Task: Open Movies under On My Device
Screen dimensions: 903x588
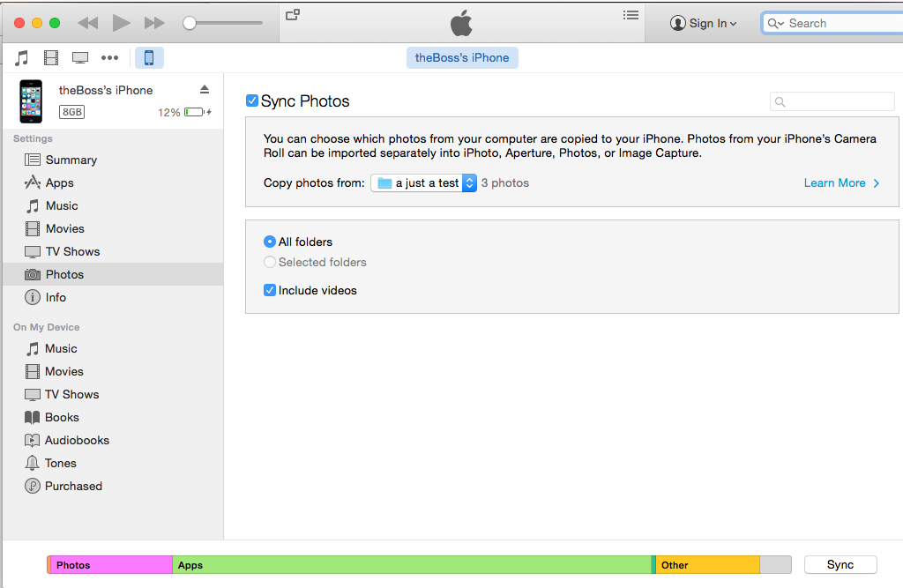Action: click(x=113, y=371)
